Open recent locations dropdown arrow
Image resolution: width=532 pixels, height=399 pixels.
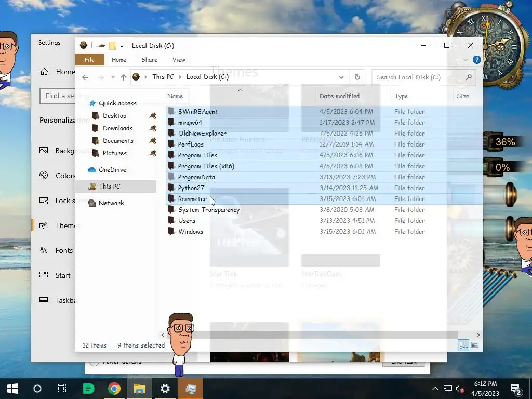(x=113, y=77)
